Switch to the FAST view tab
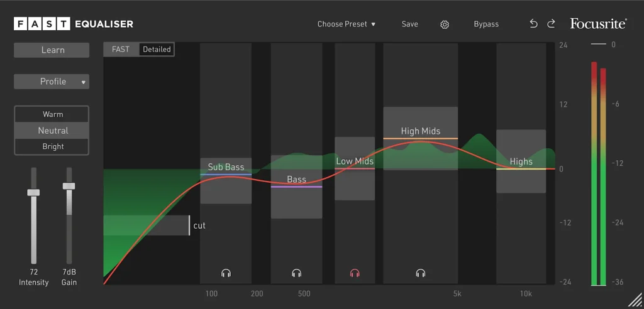Image resolution: width=644 pixels, height=309 pixels. click(121, 49)
